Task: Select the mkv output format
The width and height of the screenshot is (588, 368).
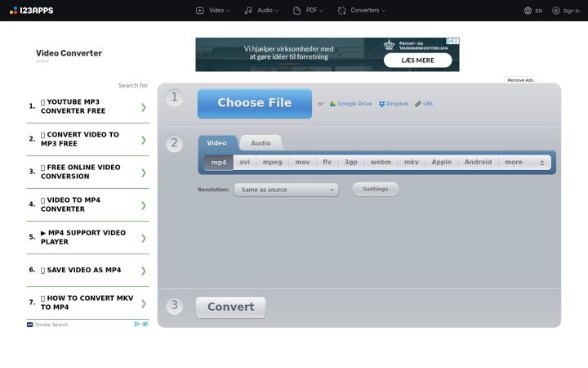Action: 411,162
